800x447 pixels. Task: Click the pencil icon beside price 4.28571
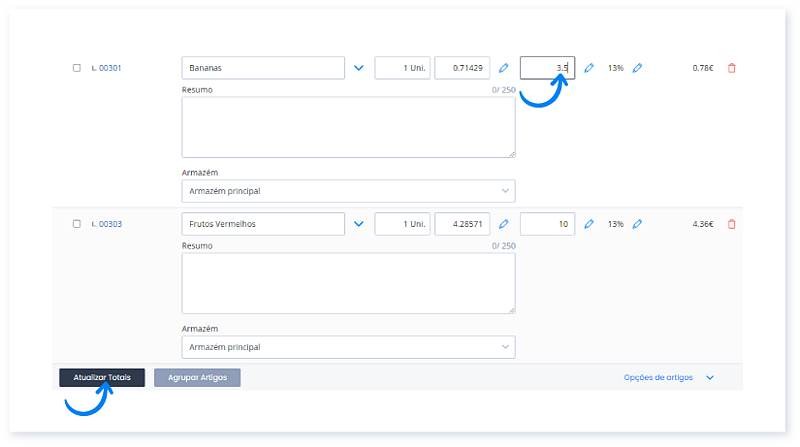click(503, 224)
